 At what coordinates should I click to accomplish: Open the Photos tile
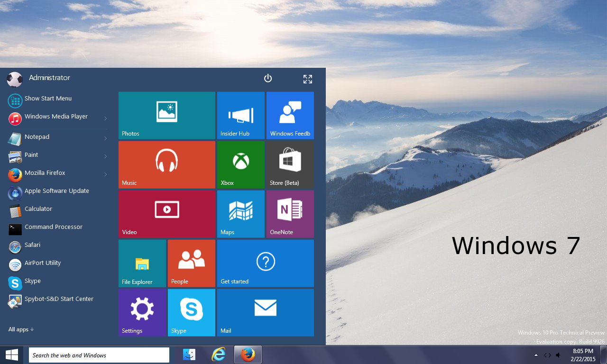point(167,116)
